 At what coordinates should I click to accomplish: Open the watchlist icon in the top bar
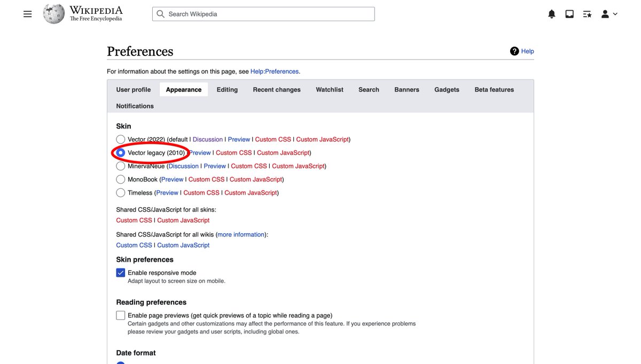click(587, 13)
